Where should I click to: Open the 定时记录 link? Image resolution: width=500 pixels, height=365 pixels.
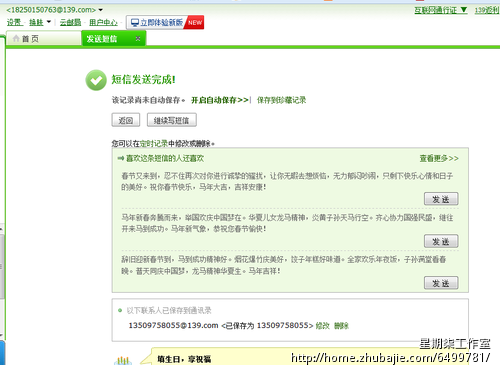click(154, 144)
